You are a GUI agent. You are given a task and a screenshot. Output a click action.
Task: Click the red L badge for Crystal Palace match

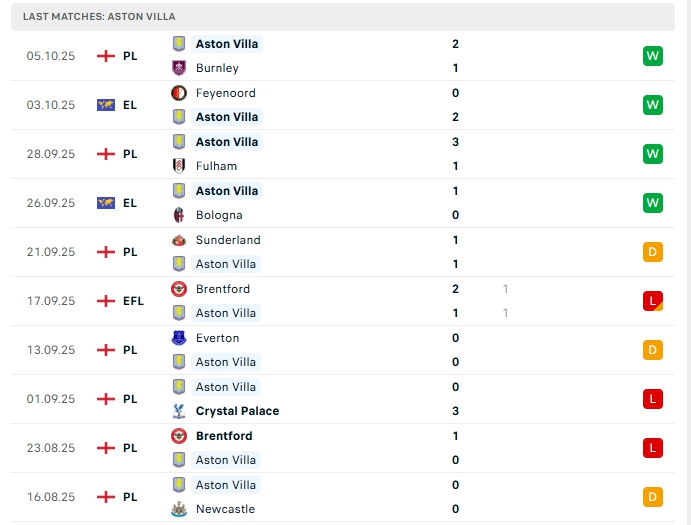click(x=653, y=399)
